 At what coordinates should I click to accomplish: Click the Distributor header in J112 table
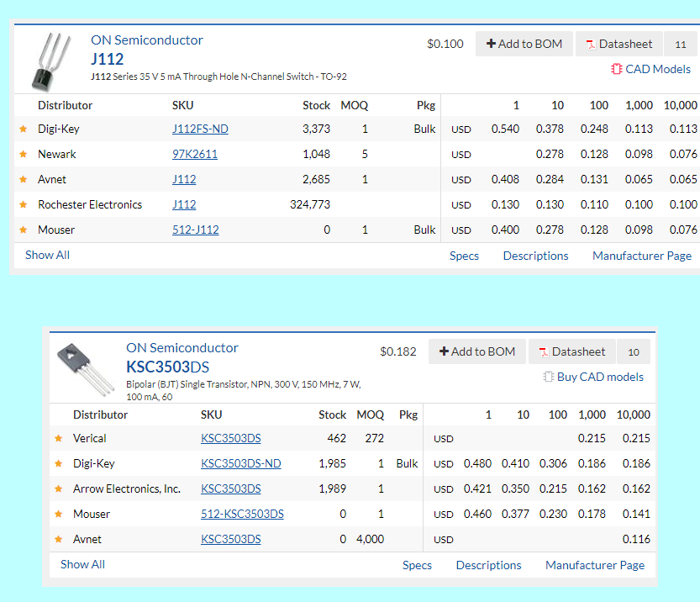(65, 105)
